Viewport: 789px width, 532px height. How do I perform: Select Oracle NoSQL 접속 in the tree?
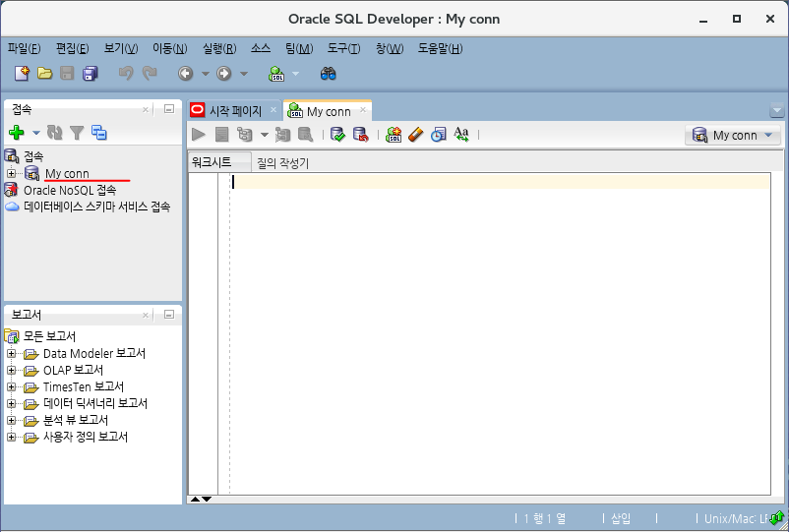70,190
